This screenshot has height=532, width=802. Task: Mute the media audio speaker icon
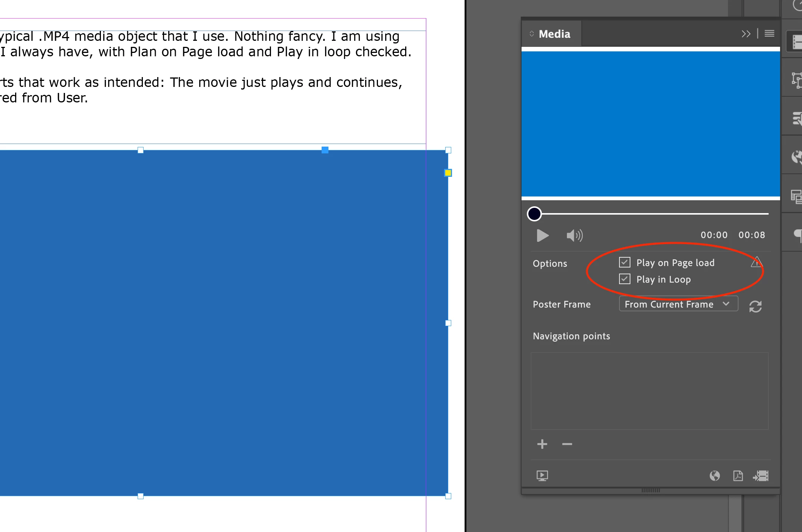click(x=574, y=235)
